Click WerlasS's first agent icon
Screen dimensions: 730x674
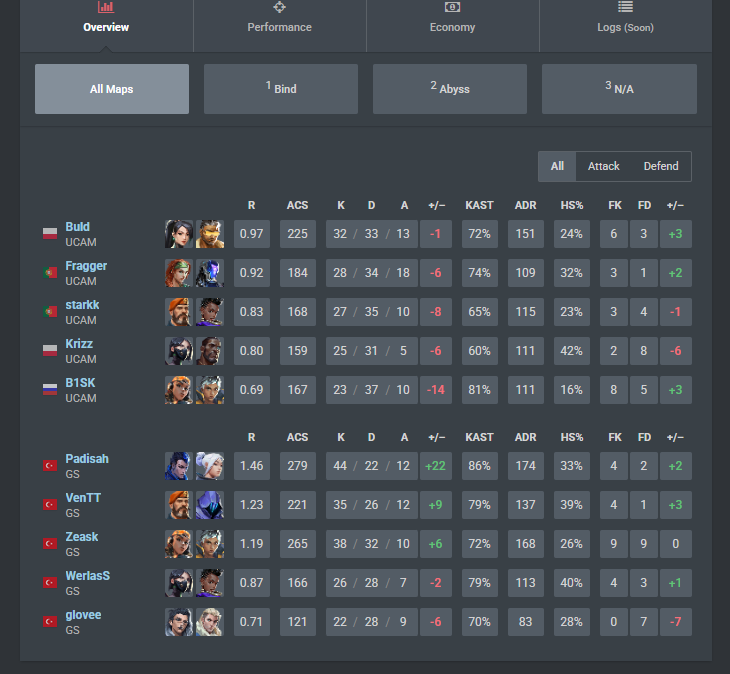[179, 583]
